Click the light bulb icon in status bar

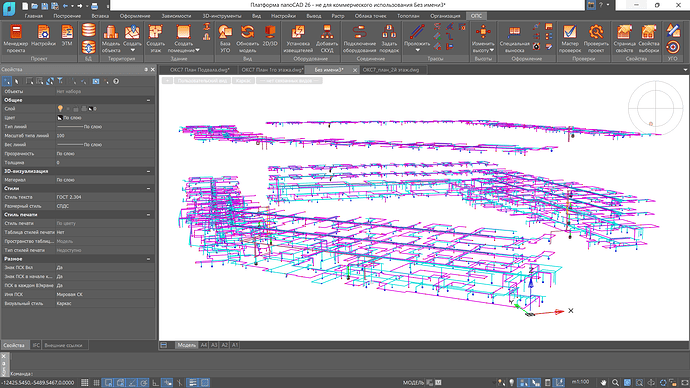pos(511,383)
